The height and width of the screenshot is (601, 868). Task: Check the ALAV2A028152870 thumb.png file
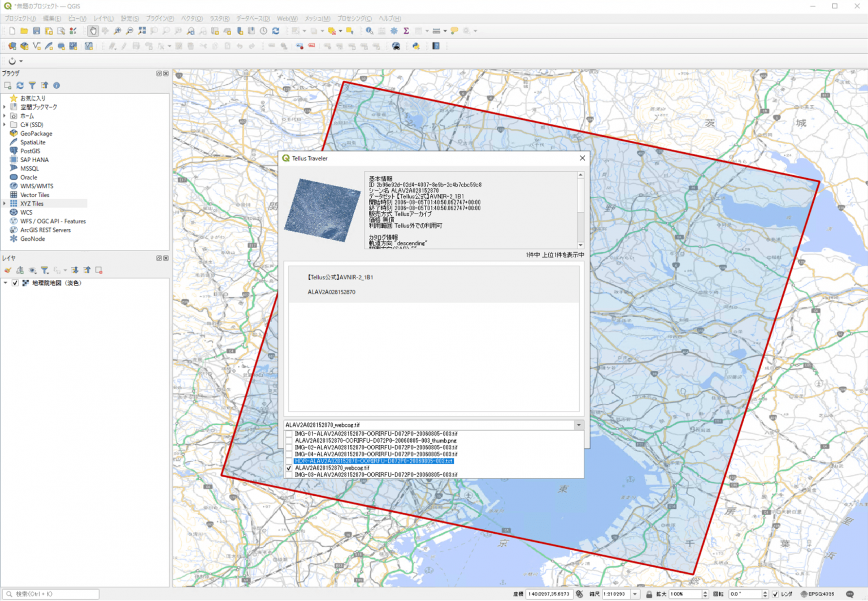click(289, 441)
